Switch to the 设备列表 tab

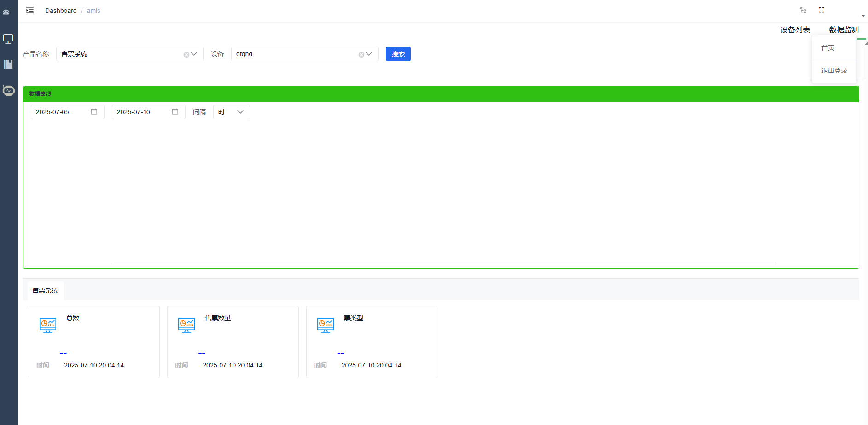coord(795,30)
